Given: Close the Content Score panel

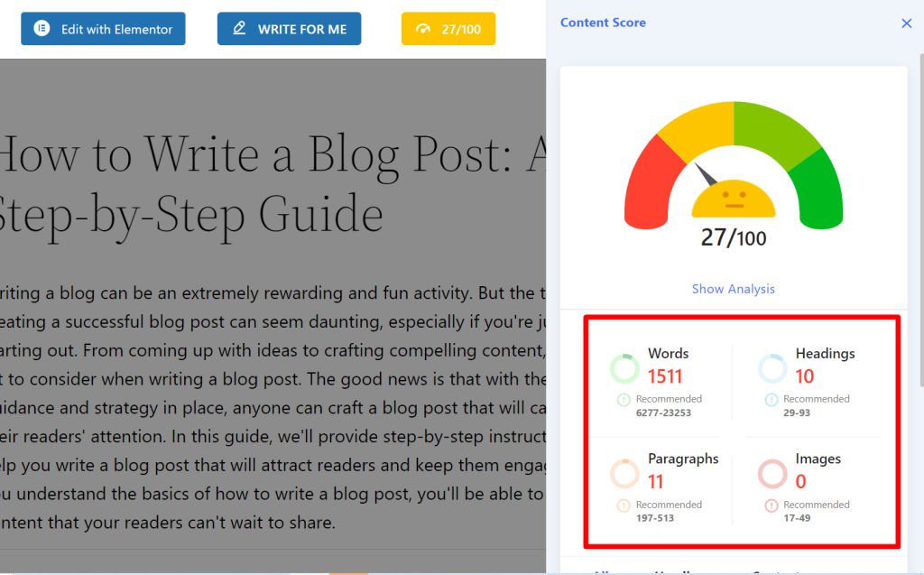Looking at the screenshot, I should pos(906,23).
